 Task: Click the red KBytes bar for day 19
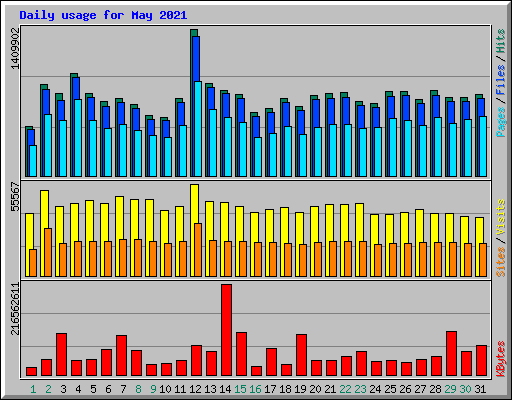pos(301,355)
